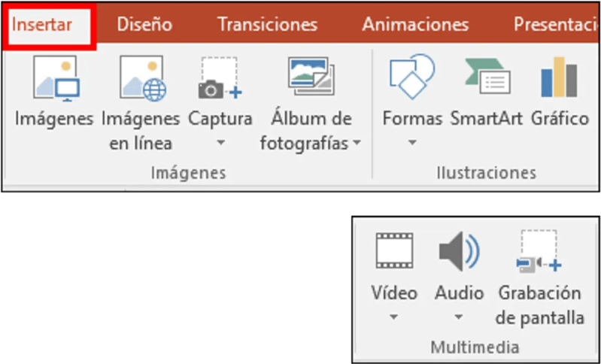Open the Álbum de fotografías icon
The height and width of the screenshot is (364, 601).
(x=311, y=76)
